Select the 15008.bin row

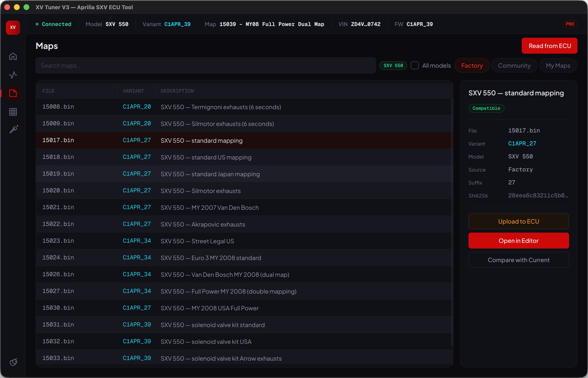pyautogui.click(x=243, y=107)
